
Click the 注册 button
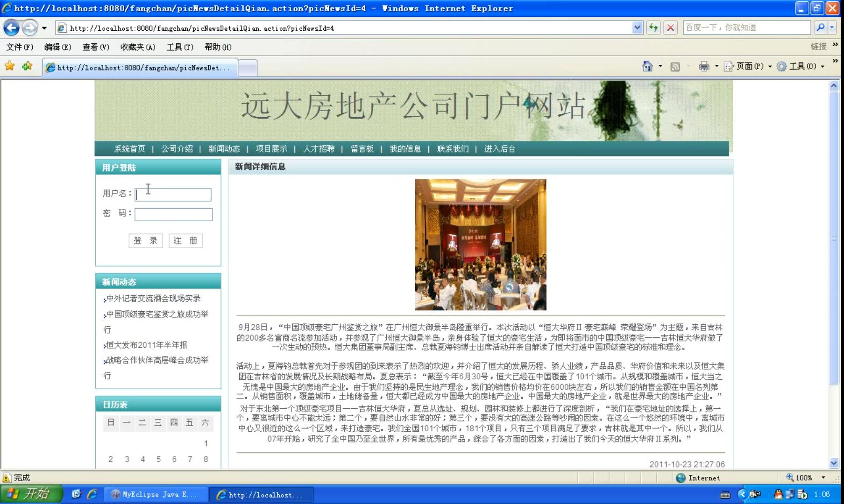click(x=185, y=241)
